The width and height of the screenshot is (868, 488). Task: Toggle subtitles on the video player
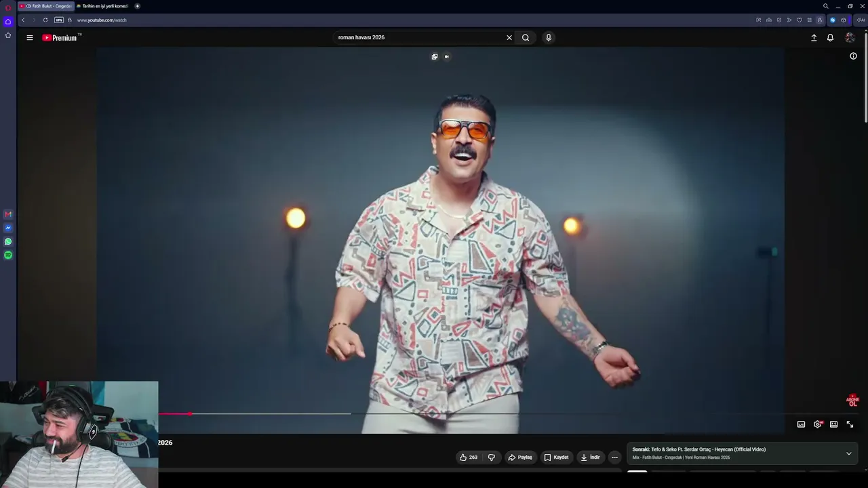click(x=801, y=424)
